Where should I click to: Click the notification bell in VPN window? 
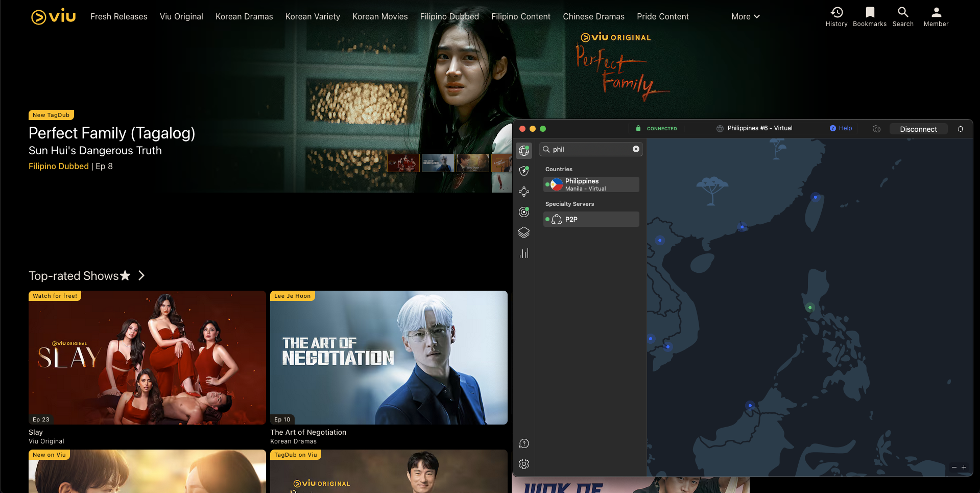pos(961,129)
